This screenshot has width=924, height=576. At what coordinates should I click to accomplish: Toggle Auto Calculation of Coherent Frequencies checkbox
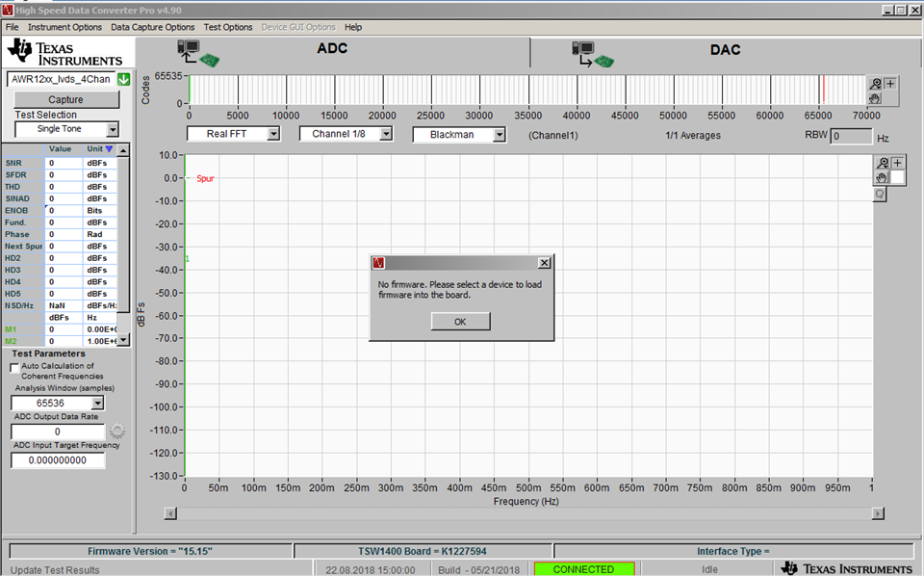14,367
